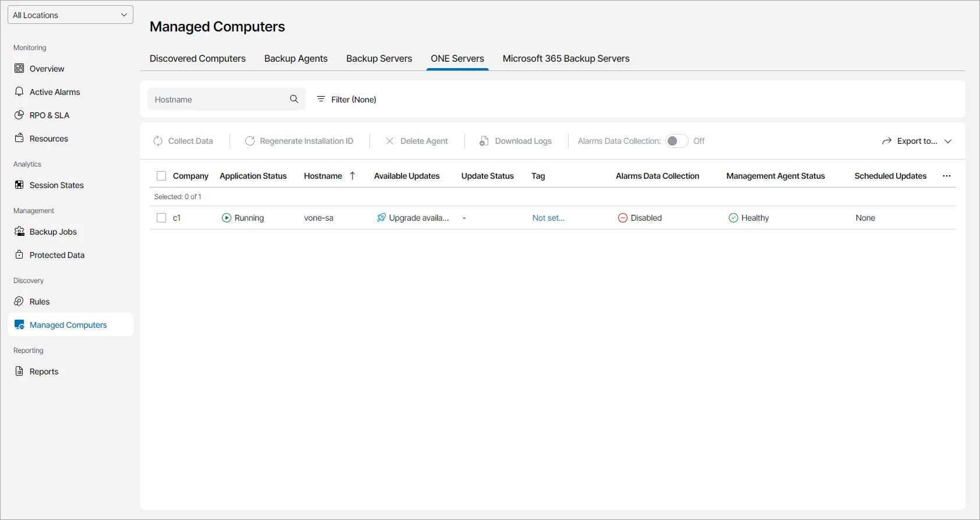Click the Collect Data refresh icon

(158, 141)
